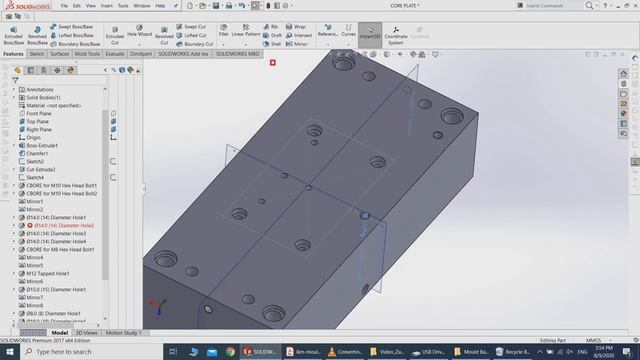Click the Swept Boss/Base tool
Image resolution: width=640 pixels, height=360 pixels.
[x=71, y=27]
